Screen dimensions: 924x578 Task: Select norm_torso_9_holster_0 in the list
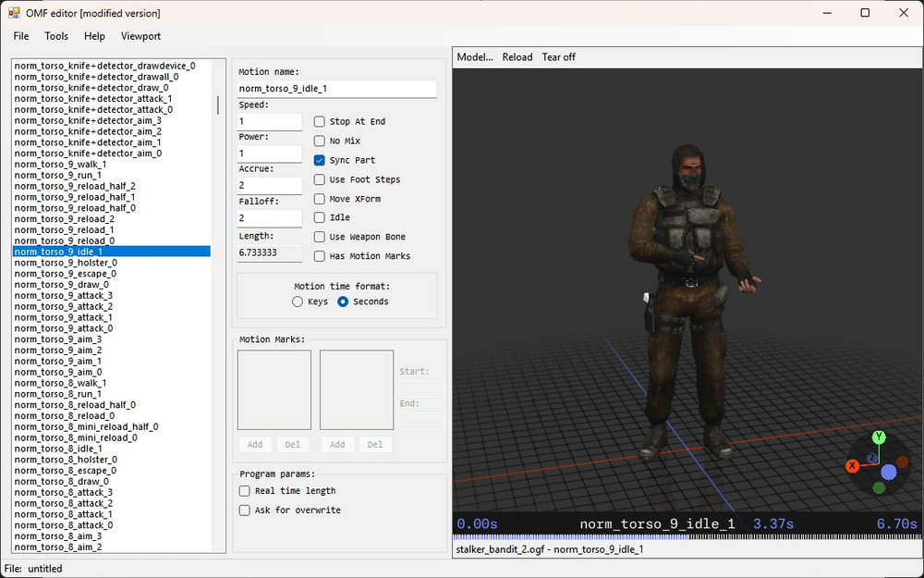[112, 263]
